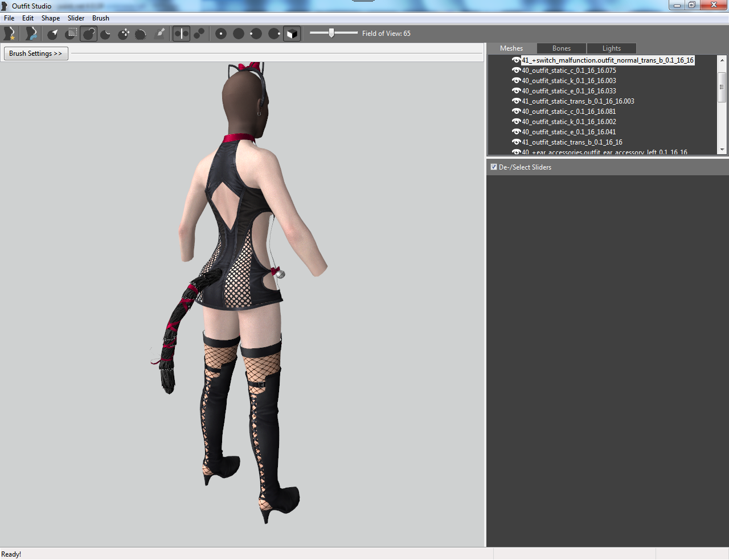Switch to the Meshes tab
This screenshot has width=729, height=560.
(x=511, y=48)
